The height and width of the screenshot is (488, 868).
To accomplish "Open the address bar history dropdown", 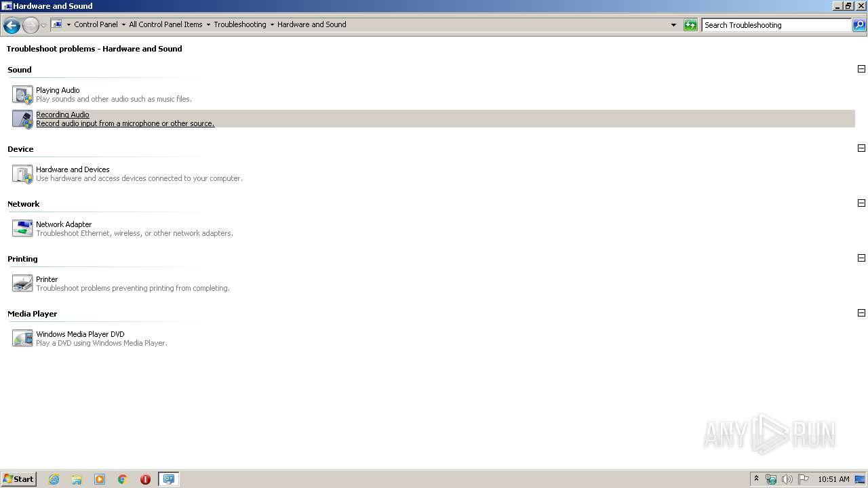I will pyautogui.click(x=673, y=25).
